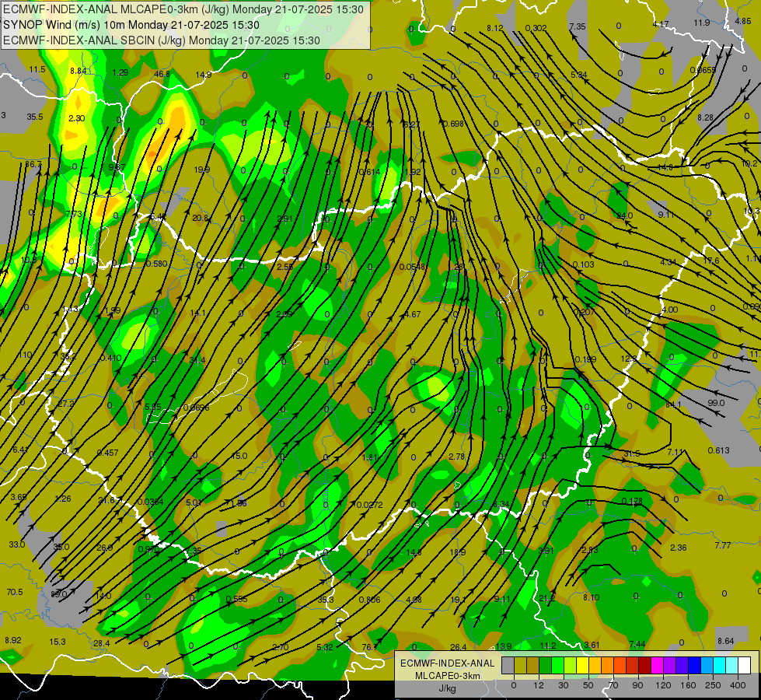The width and height of the screenshot is (761, 700).
Task: Select the legend tick label 90
Action: 637,685
